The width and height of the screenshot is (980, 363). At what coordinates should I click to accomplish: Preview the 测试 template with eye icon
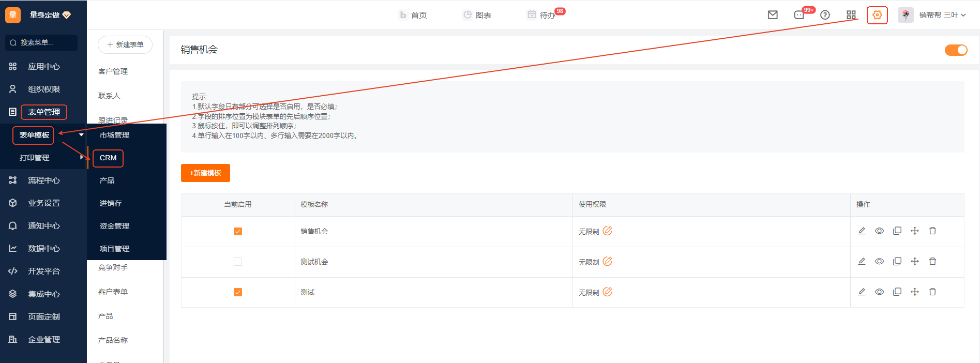tap(879, 292)
